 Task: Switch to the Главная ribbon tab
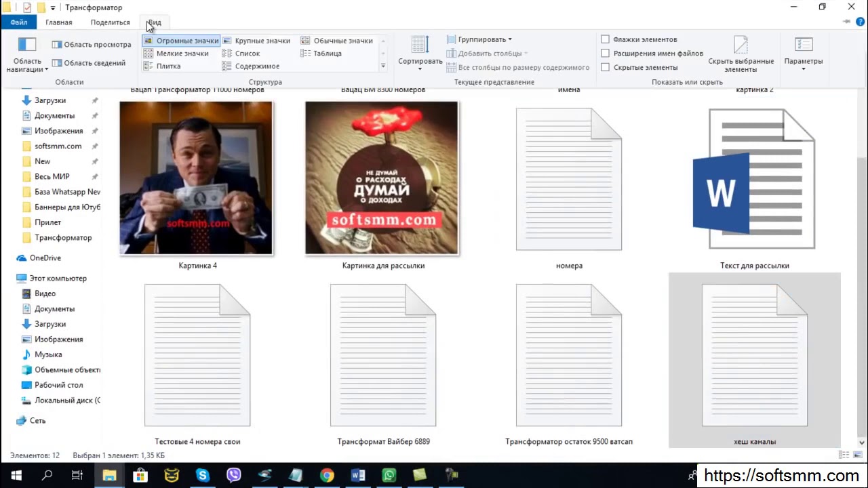click(59, 22)
